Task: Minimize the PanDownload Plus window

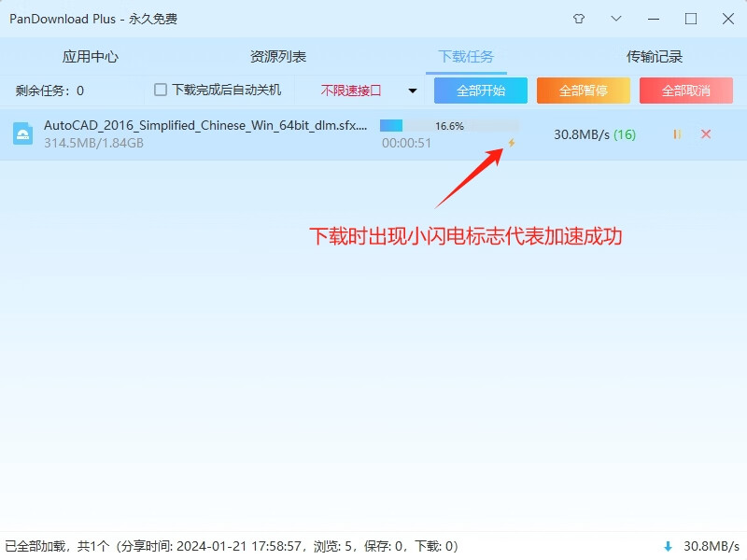Action: tap(654, 19)
